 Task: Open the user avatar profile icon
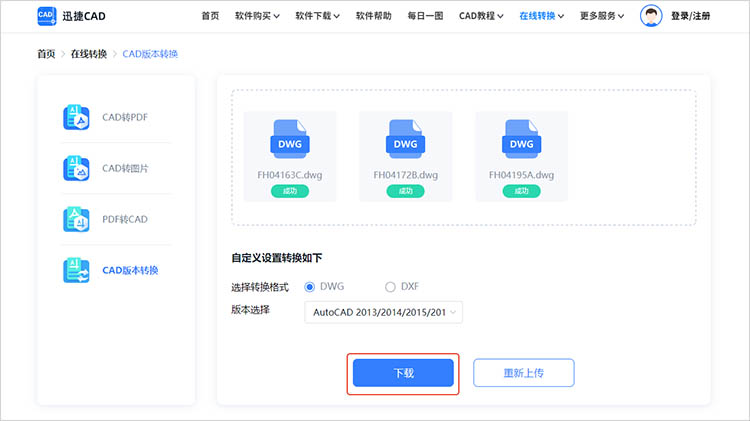(651, 16)
